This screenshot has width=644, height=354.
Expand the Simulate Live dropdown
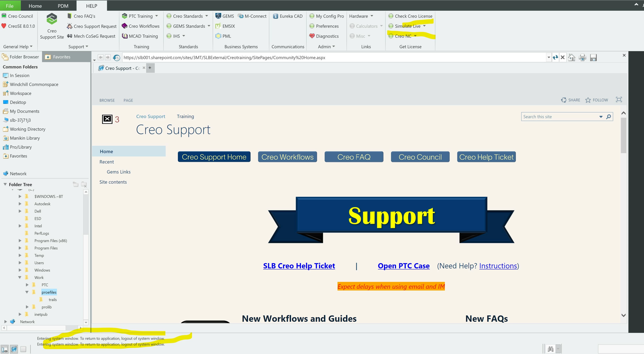coord(424,26)
